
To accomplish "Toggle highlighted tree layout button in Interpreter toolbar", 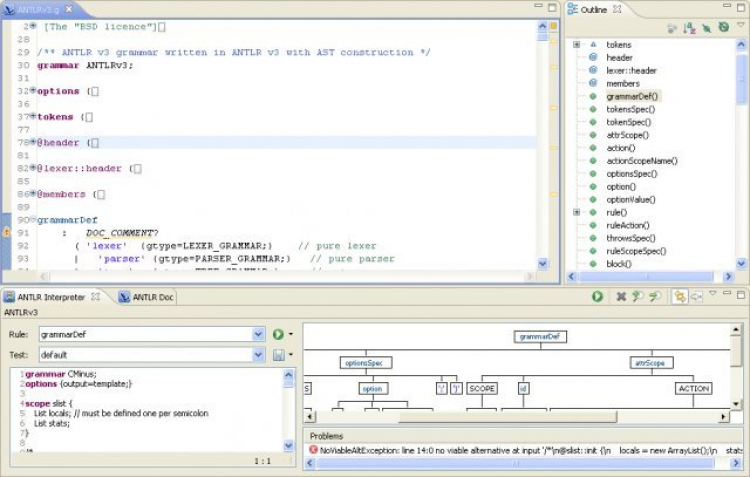I will pyautogui.click(x=679, y=297).
